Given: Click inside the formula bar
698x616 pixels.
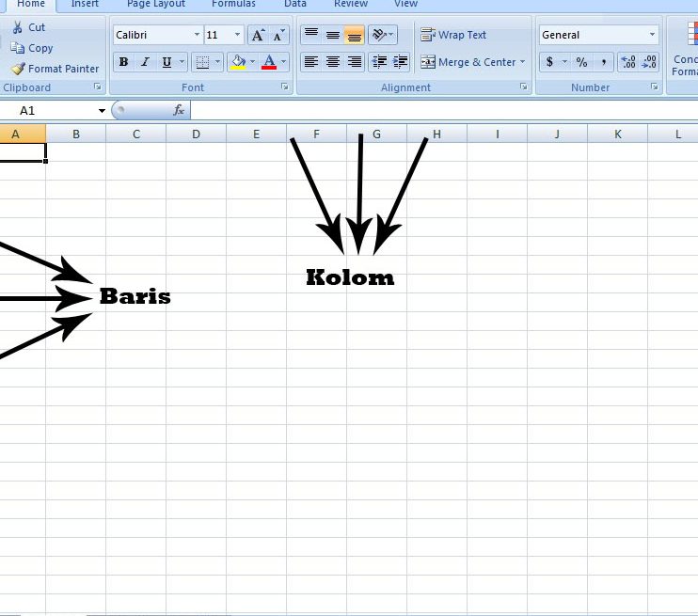Looking at the screenshot, I should click(x=444, y=110).
